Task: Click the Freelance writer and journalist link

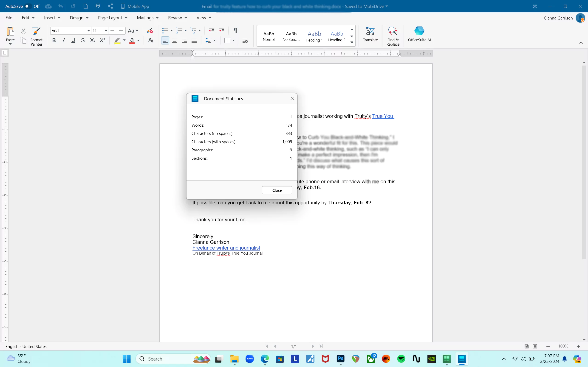Action: pos(226,247)
